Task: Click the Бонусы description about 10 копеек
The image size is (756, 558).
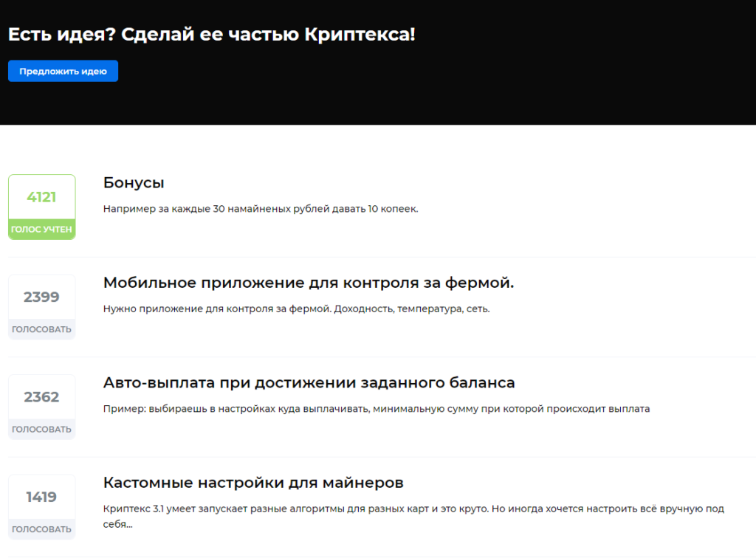Action: tap(261, 209)
